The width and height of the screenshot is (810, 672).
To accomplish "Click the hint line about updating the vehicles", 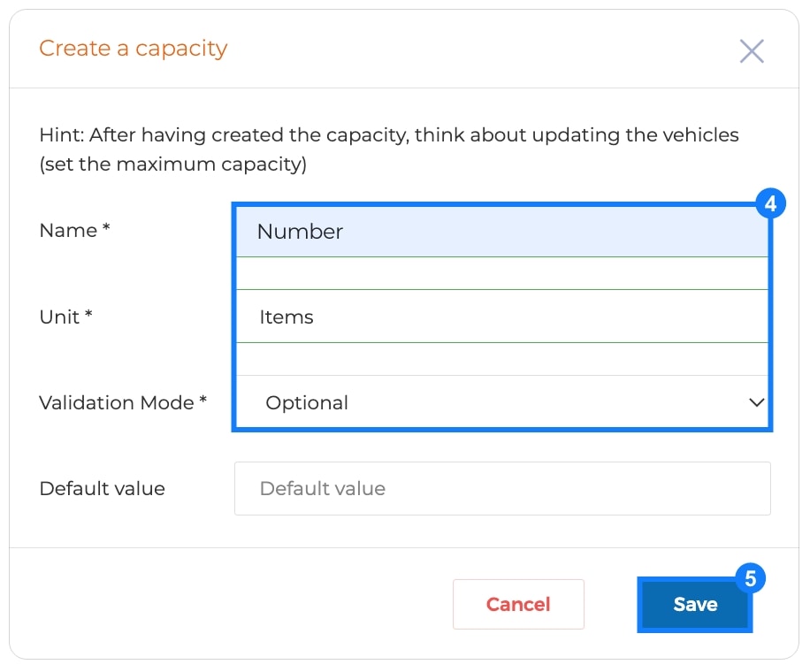I will 389,134.
